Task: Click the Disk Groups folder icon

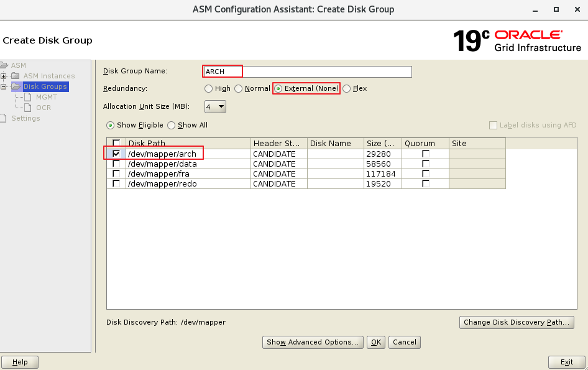Action: point(16,86)
